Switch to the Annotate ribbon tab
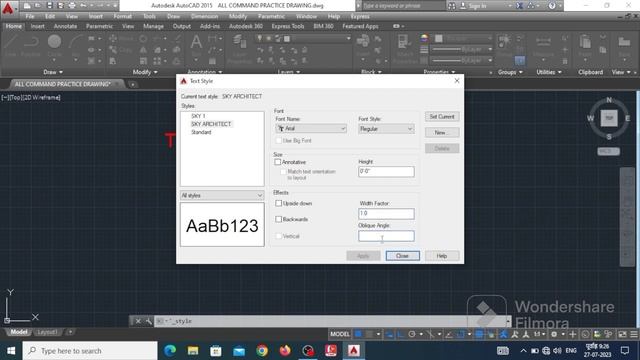640x360 pixels. [x=65, y=26]
